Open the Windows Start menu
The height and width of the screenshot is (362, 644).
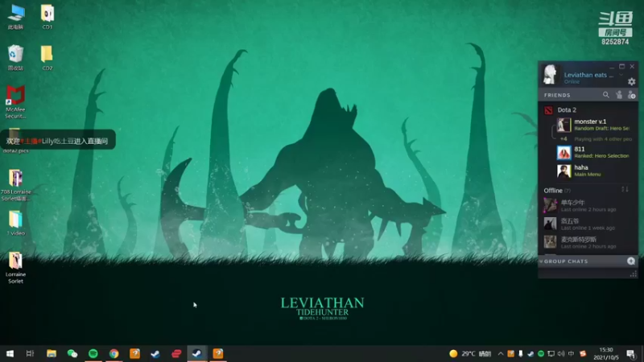(10, 353)
